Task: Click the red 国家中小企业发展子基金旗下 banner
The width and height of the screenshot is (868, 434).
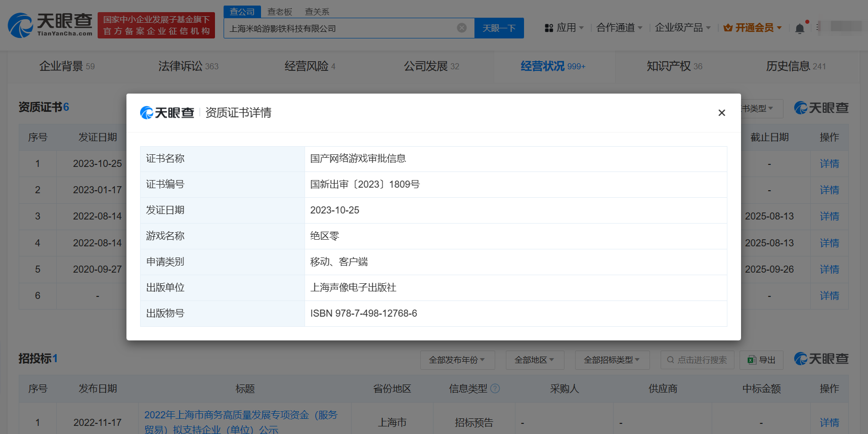Action: coord(156,25)
